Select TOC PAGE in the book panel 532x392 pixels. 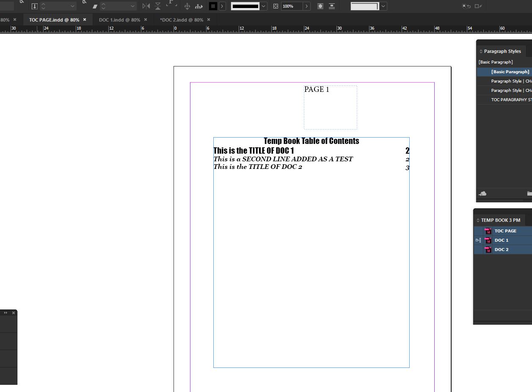coord(503,231)
